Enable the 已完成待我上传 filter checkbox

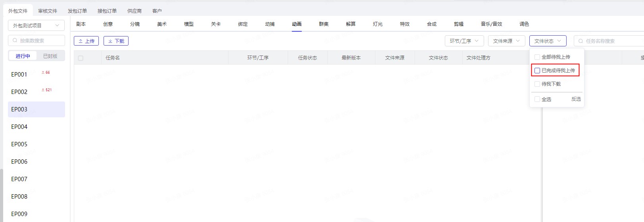coord(537,71)
